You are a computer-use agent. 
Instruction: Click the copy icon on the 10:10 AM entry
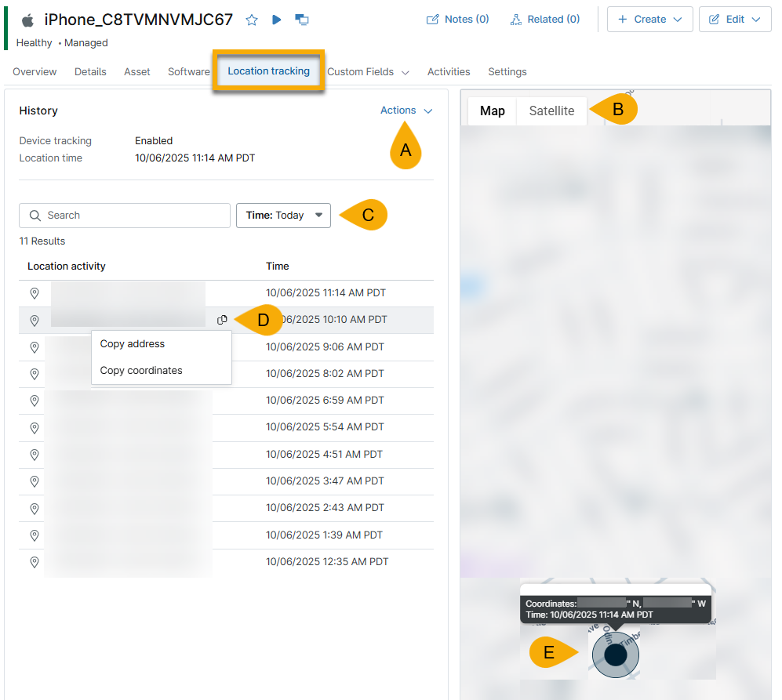click(x=222, y=320)
